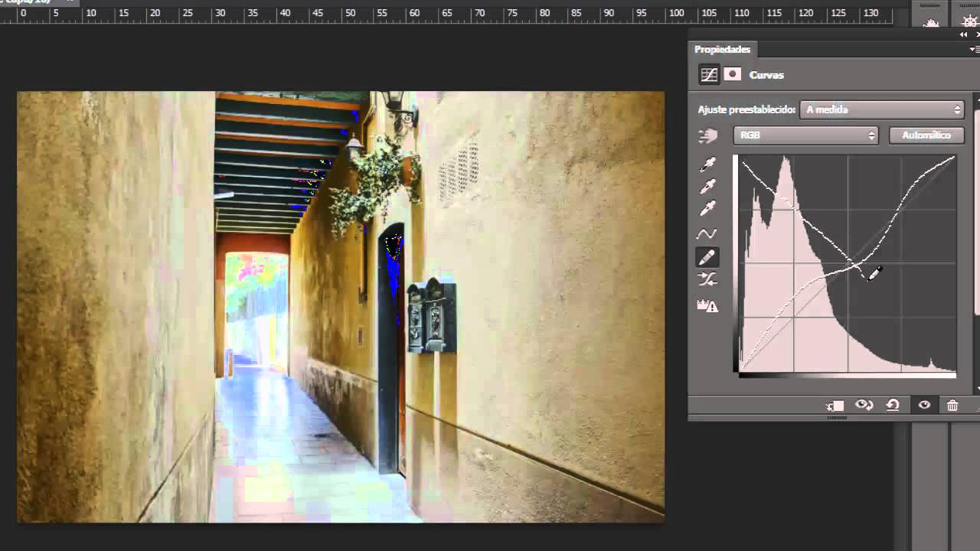Pick the white point eyedropper
The width and height of the screenshot is (980, 551).
(707, 209)
